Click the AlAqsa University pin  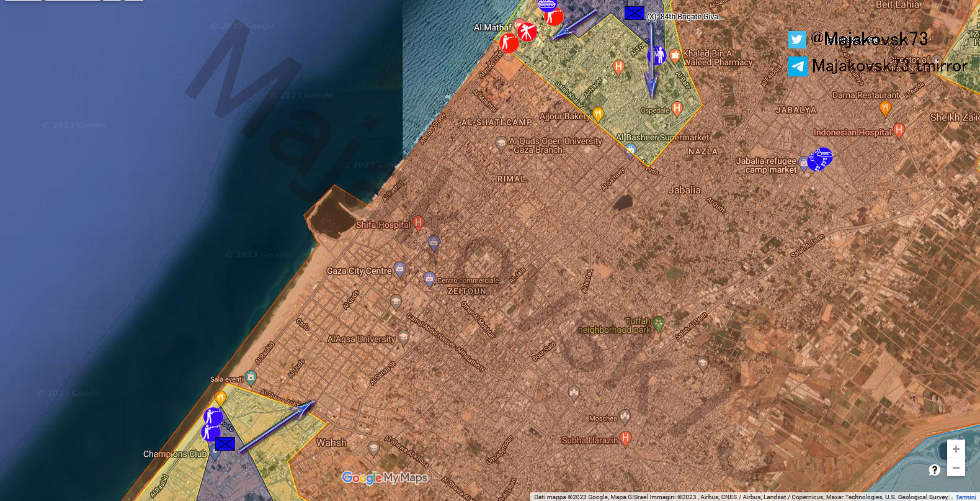pyautogui.click(x=404, y=338)
